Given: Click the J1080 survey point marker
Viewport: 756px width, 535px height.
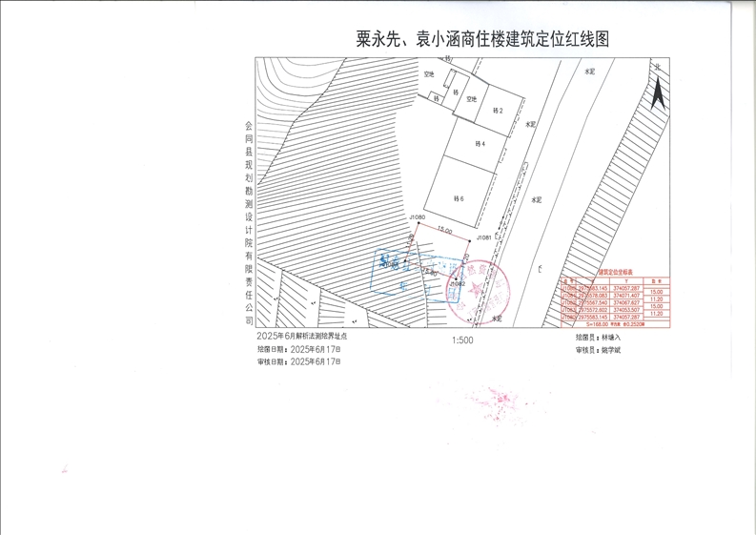Looking at the screenshot, I should tap(418, 222).
